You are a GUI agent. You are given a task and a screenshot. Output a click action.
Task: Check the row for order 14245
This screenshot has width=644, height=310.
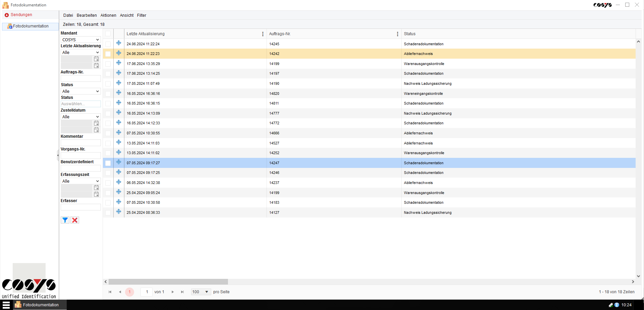(x=108, y=44)
